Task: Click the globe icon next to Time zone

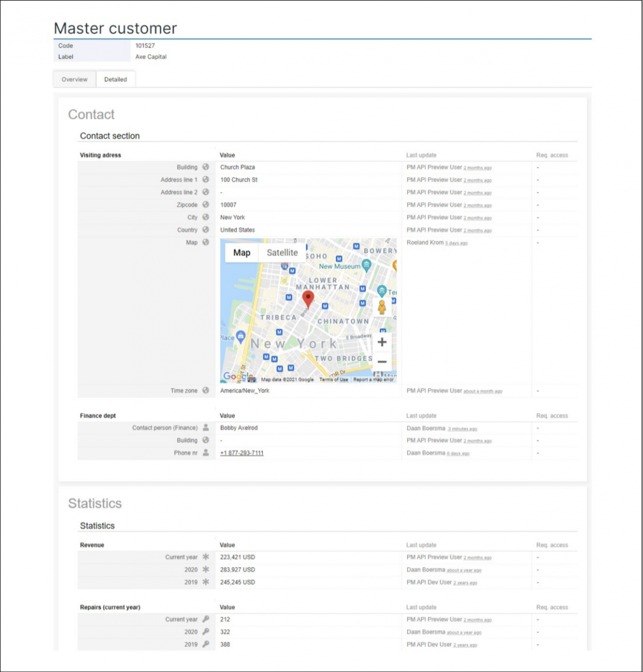Action: (x=206, y=391)
